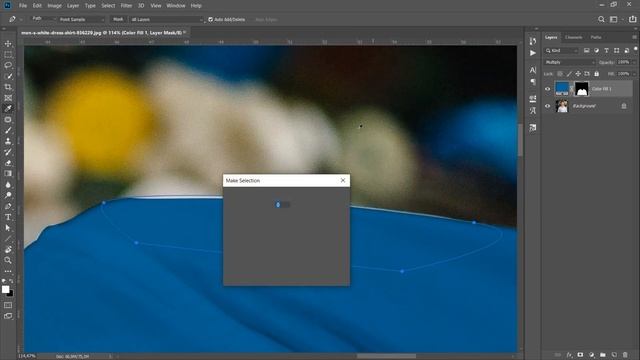The height and width of the screenshot is (360, 640).
Task: Click the search icon in options bar
Action: pos(601,19)
